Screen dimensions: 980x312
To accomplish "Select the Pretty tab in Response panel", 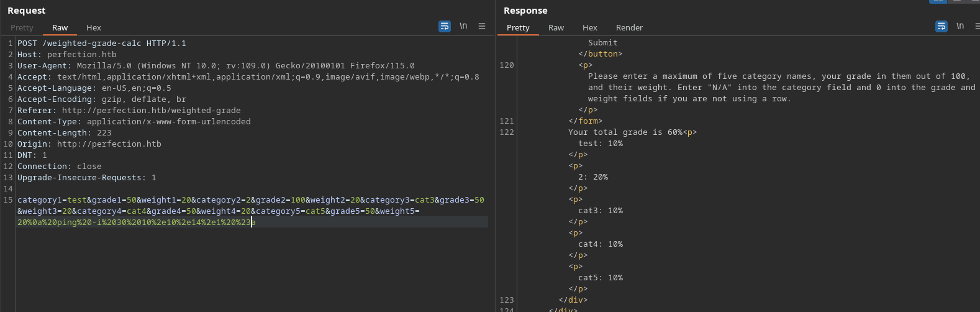I will click(518, 27).
